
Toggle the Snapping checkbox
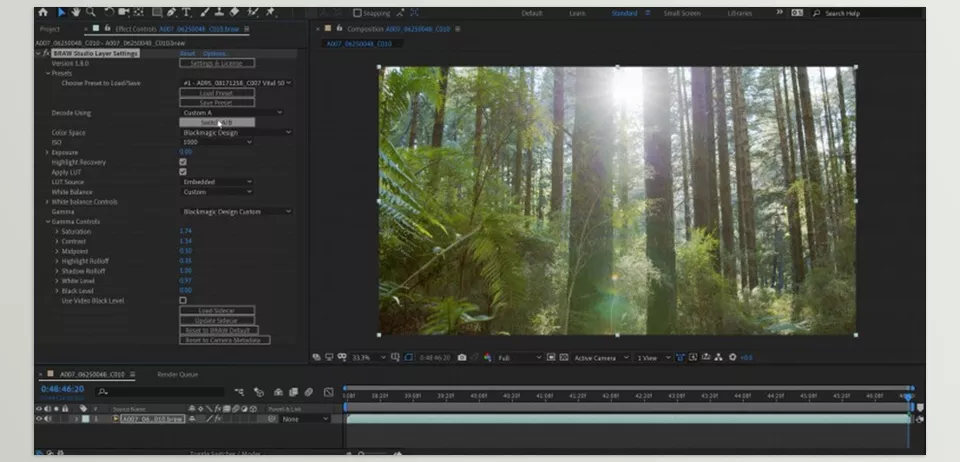[358, 13]
